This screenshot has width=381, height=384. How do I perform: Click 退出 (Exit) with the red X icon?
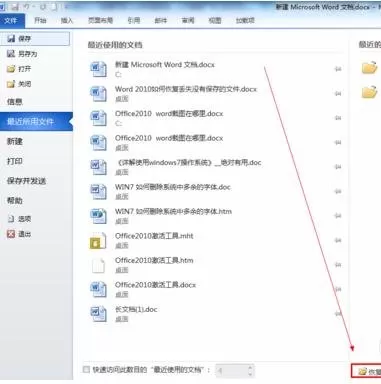pyautogui.click(x=19, y=234)
